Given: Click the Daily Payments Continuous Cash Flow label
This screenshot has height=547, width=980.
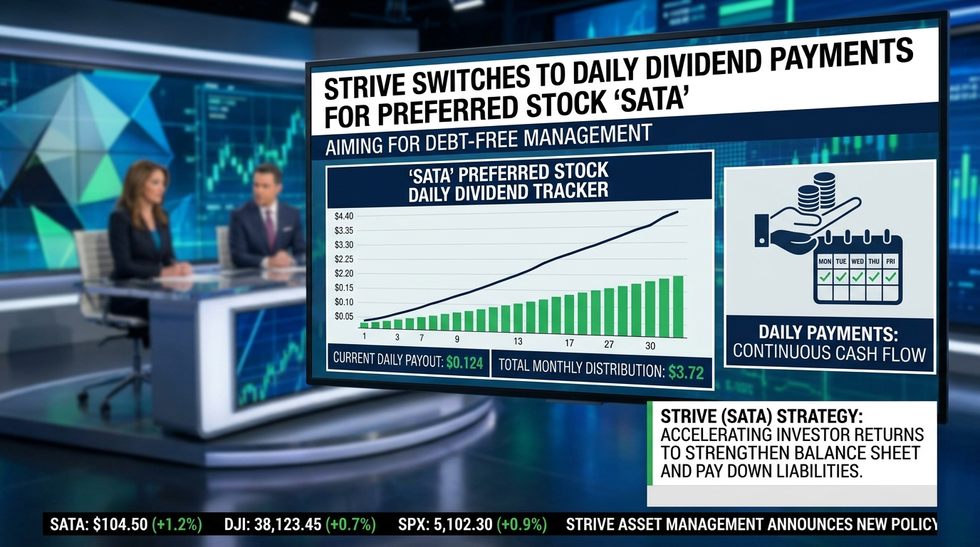Looking at the screenshot, I should 829,343.
